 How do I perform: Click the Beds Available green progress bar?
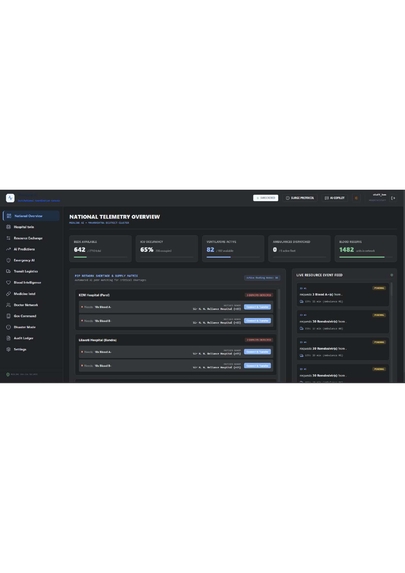point(80,257)
